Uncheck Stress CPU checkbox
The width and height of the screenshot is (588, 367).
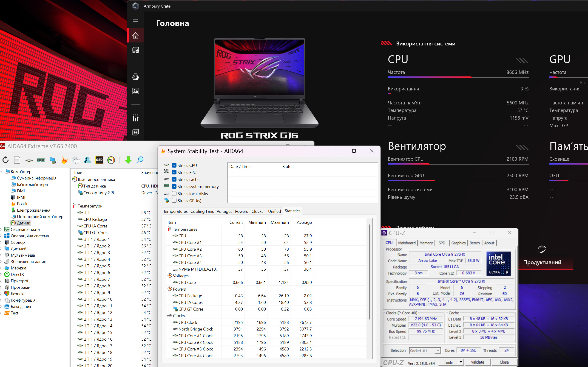click(x=174, y=165)
